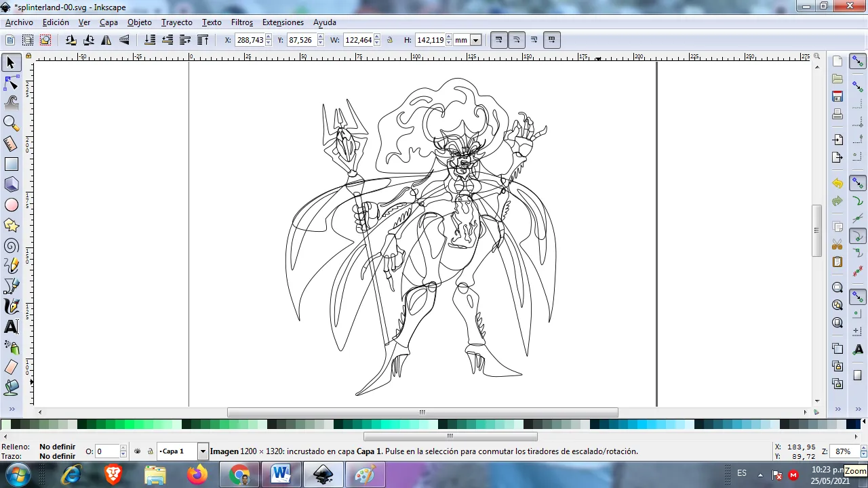Rotate selection 90° counter-clockwise
The height and width of the screenshot is (488, 868).
pyautogui.click(x=71, y=40)
